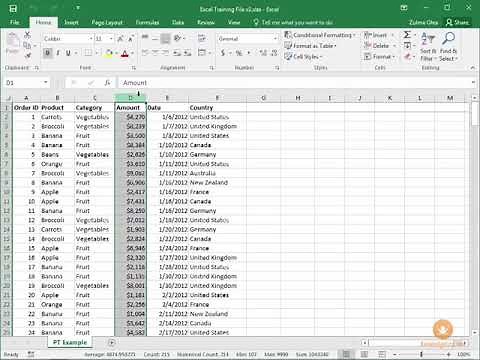Click the Clear eraser icon
Screen dimensions: 480x360
tap(407, 57)
